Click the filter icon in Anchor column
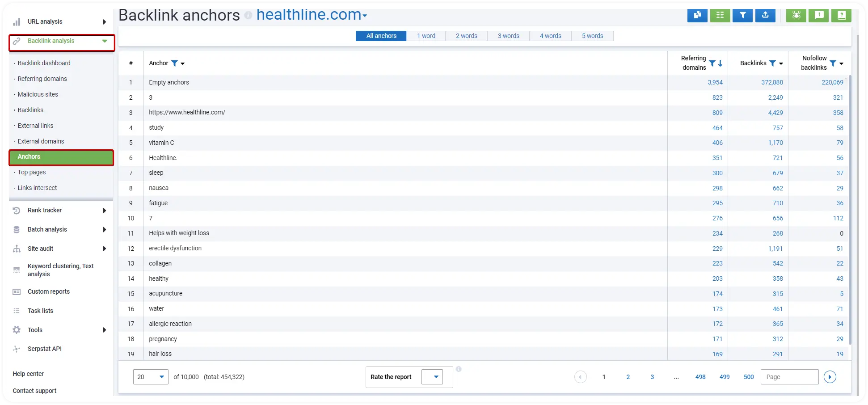868x405 pixels. (x=175, y=63)
